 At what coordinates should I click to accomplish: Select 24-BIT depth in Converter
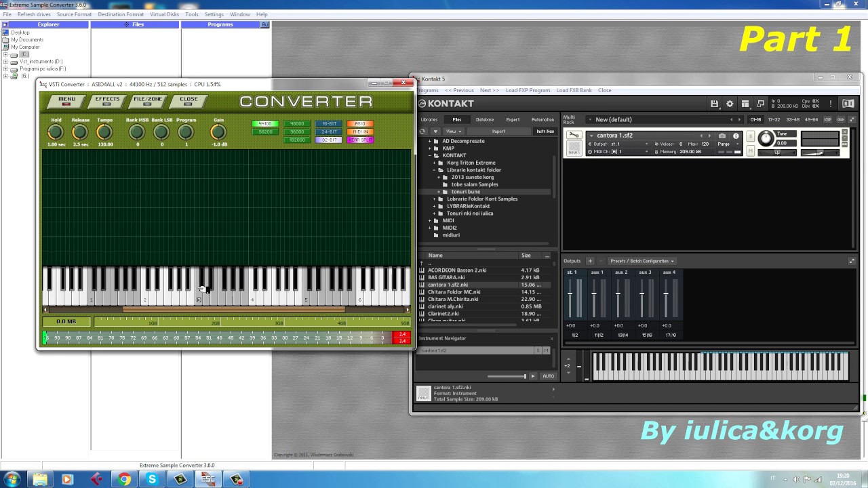click(x=329, y=132)
